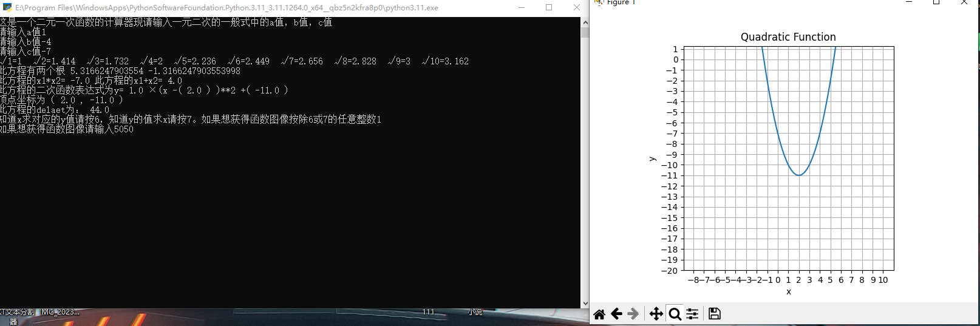Click the last console line ending with 5050
The width and height of the screenshot is (980, 326).
pos(67,129)
